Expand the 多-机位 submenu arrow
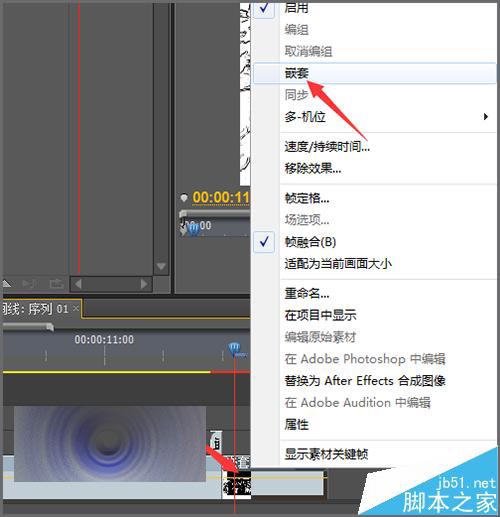The width and height of the screenshot is (500, 517). [486, 117]
